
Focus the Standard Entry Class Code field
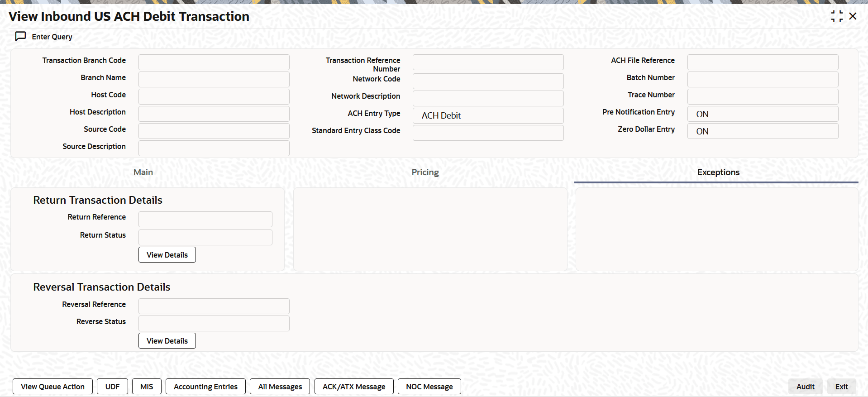(x=488, y=133)
